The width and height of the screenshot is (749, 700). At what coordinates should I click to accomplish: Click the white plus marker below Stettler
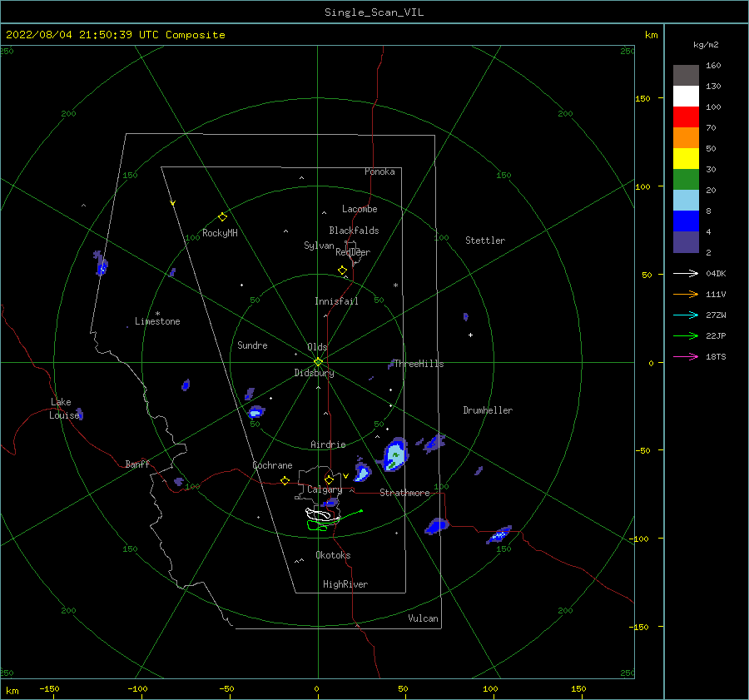(470, 335)
